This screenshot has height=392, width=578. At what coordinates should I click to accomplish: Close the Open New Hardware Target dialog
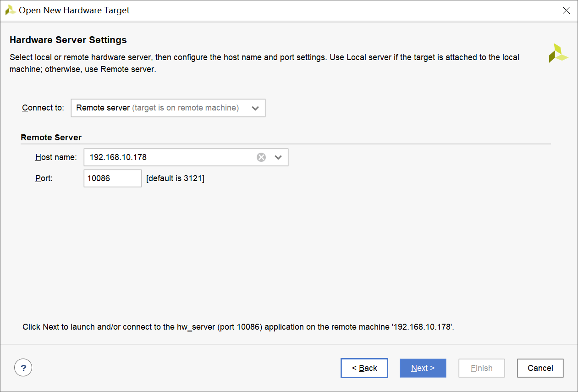566,11
